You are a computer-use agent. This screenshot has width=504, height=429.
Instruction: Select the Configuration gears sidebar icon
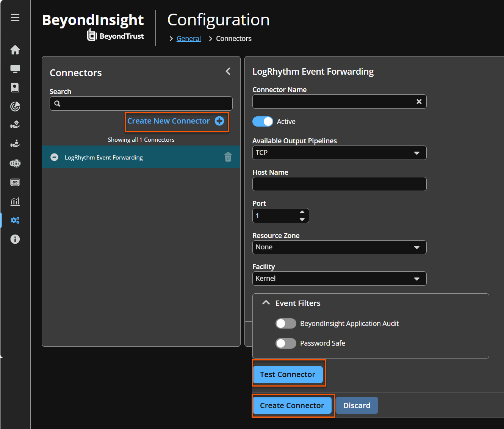tap(15, 220)
